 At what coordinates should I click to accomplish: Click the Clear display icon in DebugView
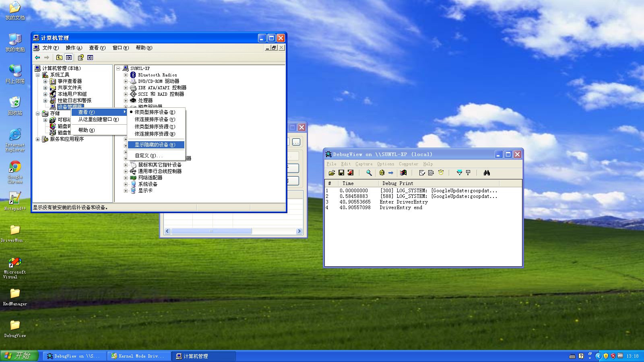[x=351, y=173]
